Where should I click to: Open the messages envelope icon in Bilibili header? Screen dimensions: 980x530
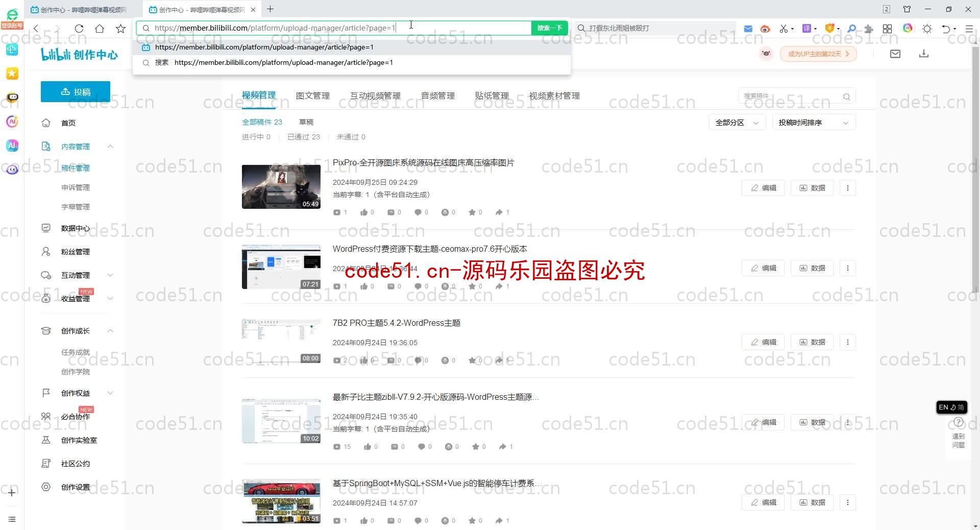click(x=895, y=54)
